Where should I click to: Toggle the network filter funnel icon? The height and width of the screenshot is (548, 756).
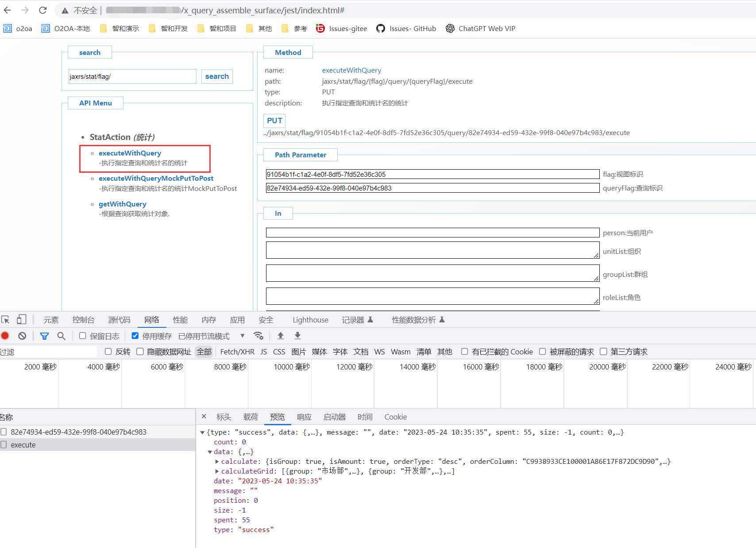pyautogui.click(x=44, y=336)
